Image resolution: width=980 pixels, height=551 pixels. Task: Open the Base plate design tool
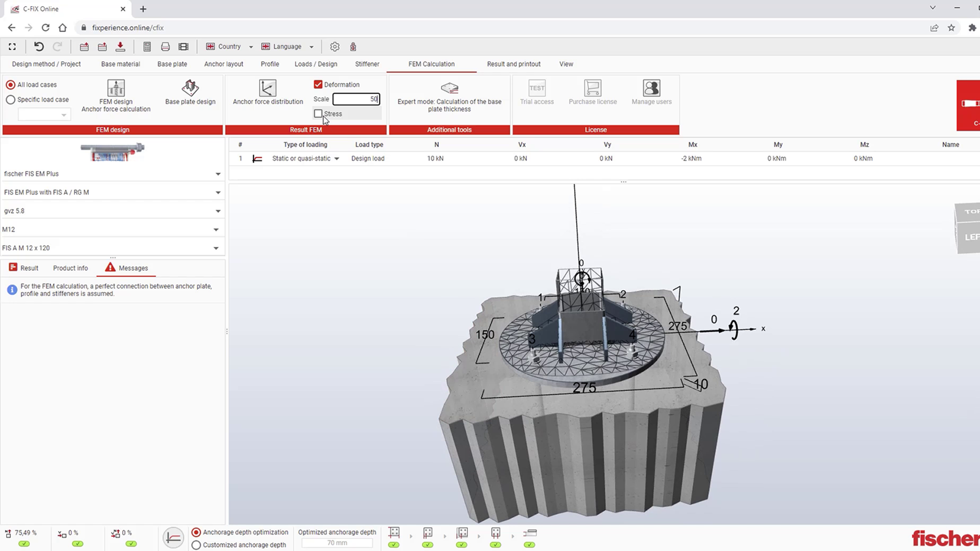pyautogui.click(x=190, y=88)
